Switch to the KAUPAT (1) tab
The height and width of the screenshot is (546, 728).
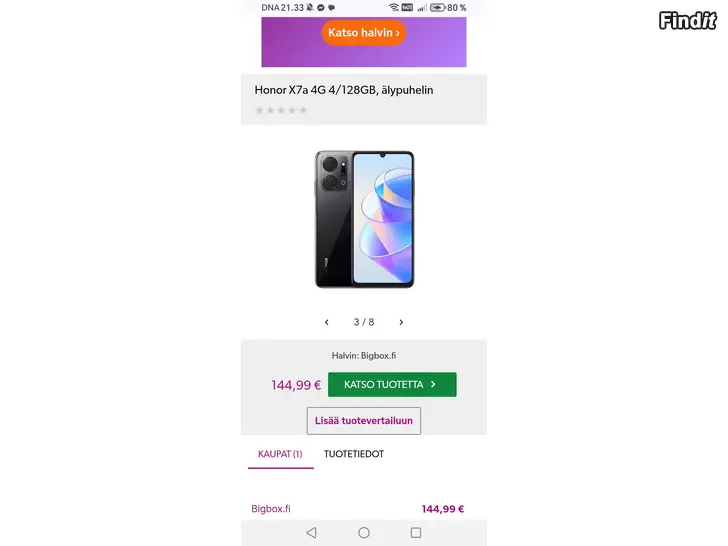[280, 454]
